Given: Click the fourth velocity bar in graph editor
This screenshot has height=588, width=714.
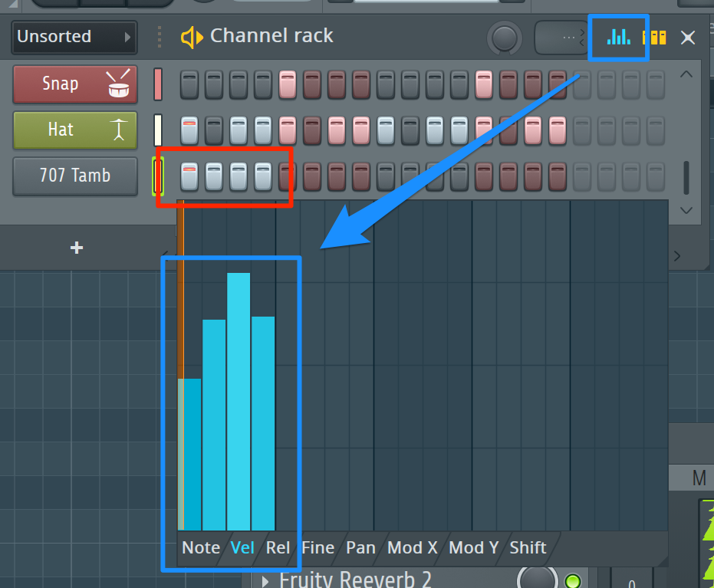Looking at the screenshot, I should click(263, 423).
